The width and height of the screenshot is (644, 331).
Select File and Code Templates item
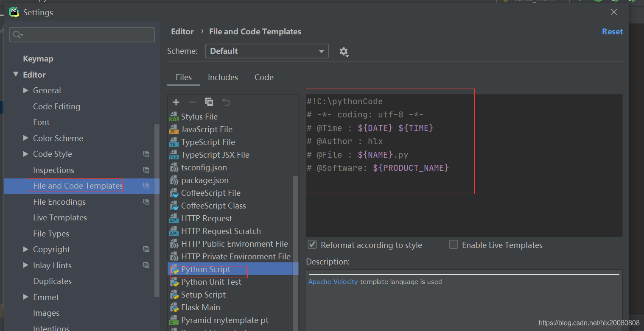(x=78, y=186)
